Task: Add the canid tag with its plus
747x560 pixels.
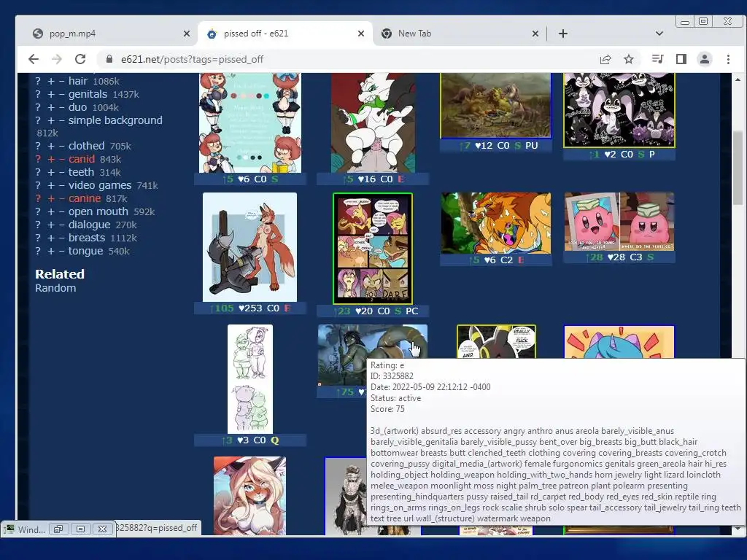Action: [x=51, y=159]
